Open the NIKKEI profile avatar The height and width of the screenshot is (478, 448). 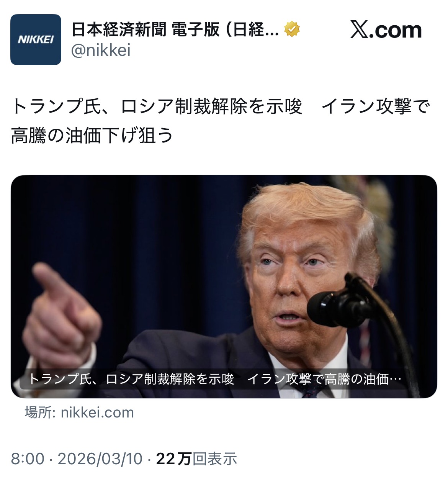point(36,39)
